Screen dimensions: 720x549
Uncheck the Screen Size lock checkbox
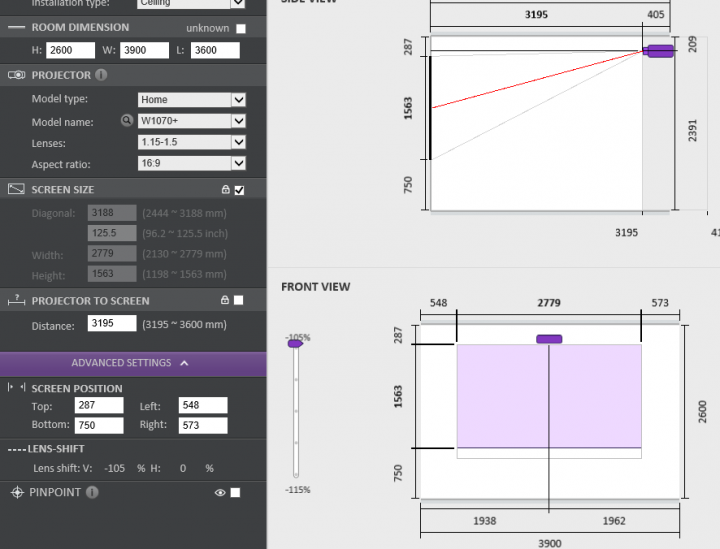click(239, 190)
